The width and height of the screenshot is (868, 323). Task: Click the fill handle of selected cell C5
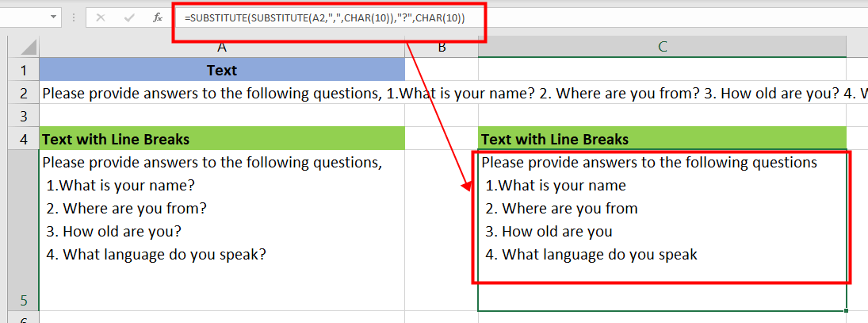(x=847, y=310)
